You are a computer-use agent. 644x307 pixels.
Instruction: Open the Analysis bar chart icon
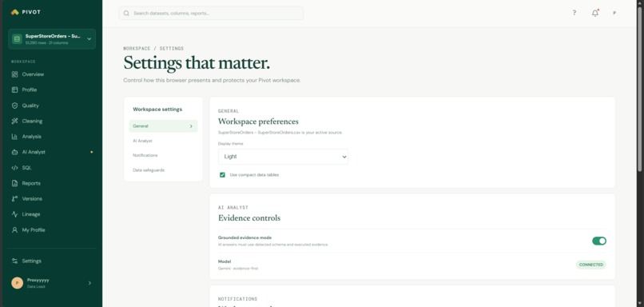[x=15, y=137]
